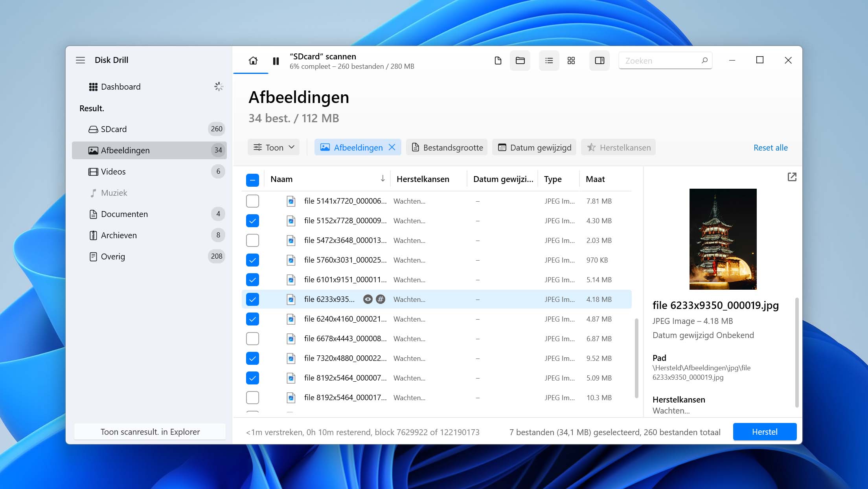The width and height of the screenshot is (868, 489).
Task: Toggle the select-all header checkbox
Action: pyautogui.click(x=252, y=180)
